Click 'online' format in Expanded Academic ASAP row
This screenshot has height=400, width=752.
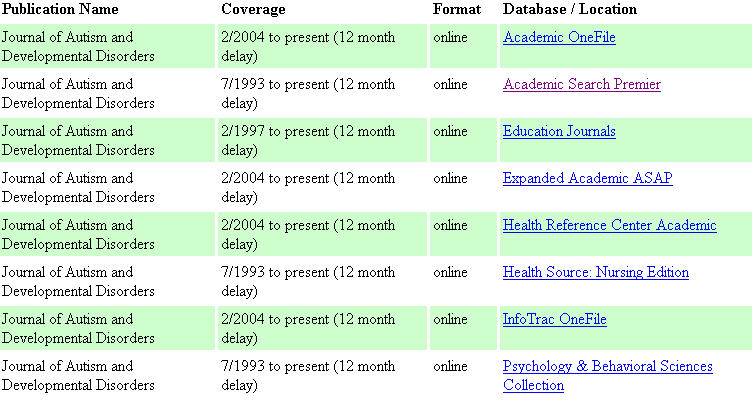point(450,178)
